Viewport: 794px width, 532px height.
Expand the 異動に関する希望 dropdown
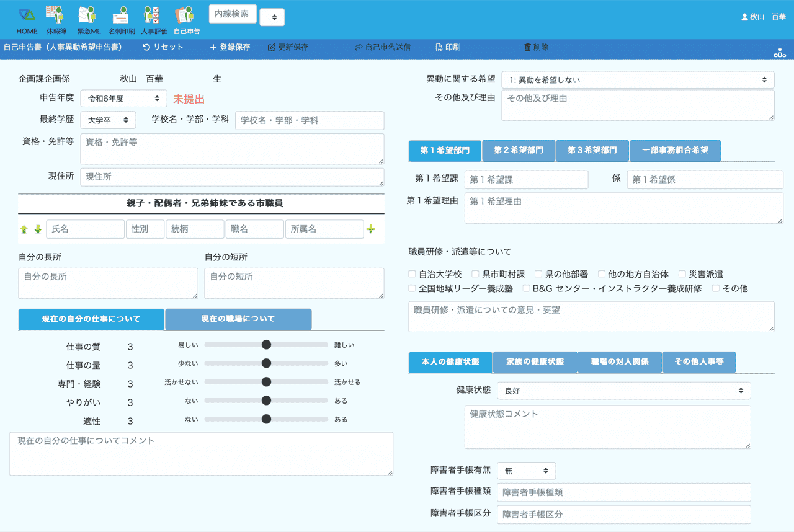[x=637, y=80]
